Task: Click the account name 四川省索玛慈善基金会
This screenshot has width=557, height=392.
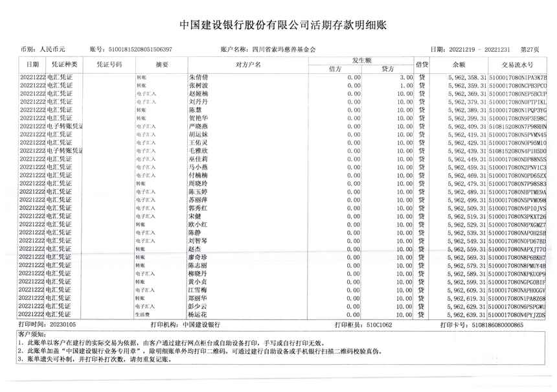Action: 284,49
